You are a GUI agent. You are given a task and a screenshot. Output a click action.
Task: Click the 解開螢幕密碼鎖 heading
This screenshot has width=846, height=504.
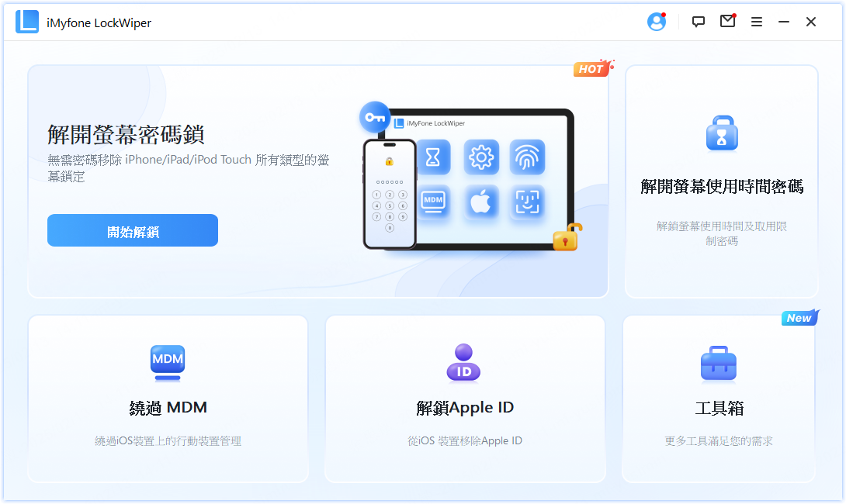(126, 134)
